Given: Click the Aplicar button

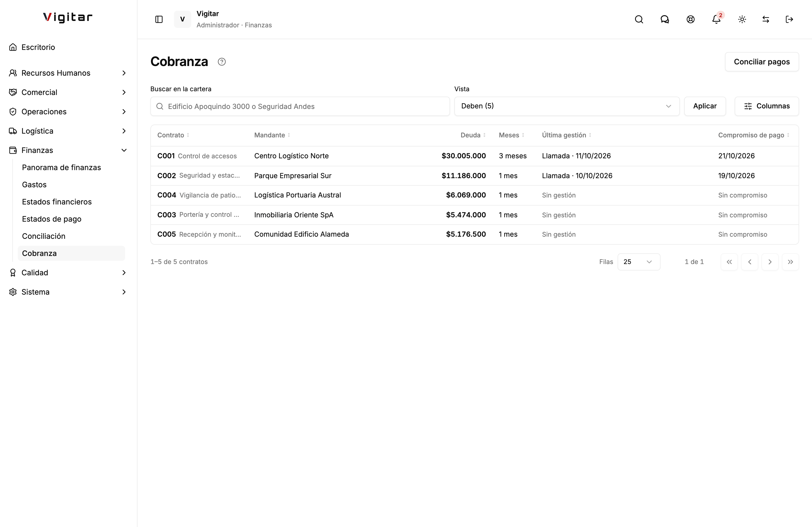Looking at the screenshot, I should click(x=705, y=106).
